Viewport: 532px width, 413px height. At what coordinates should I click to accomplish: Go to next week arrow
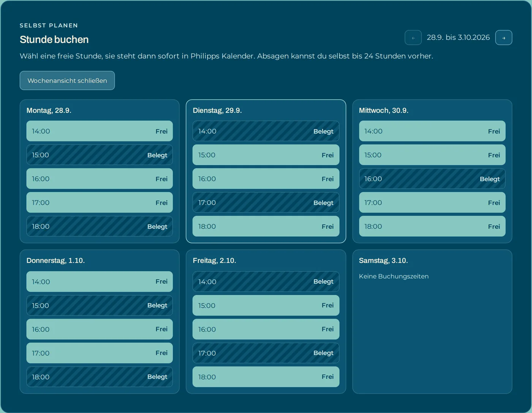tap(504, 38)
